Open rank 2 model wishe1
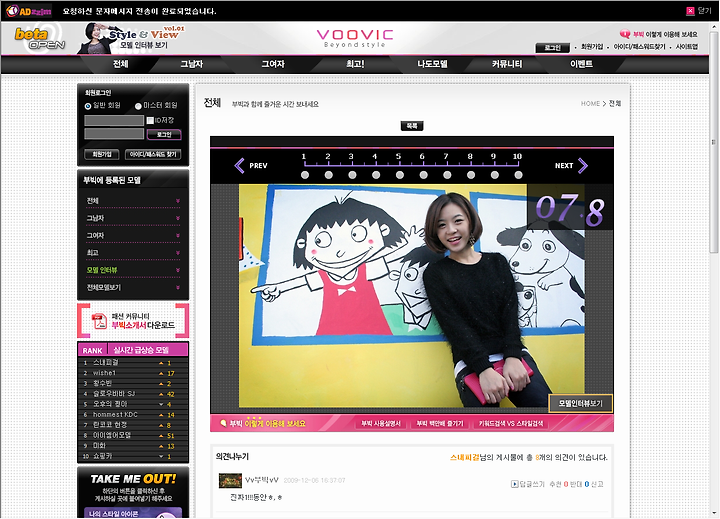This screenshot has height=519, width=720. coord(104,373)
